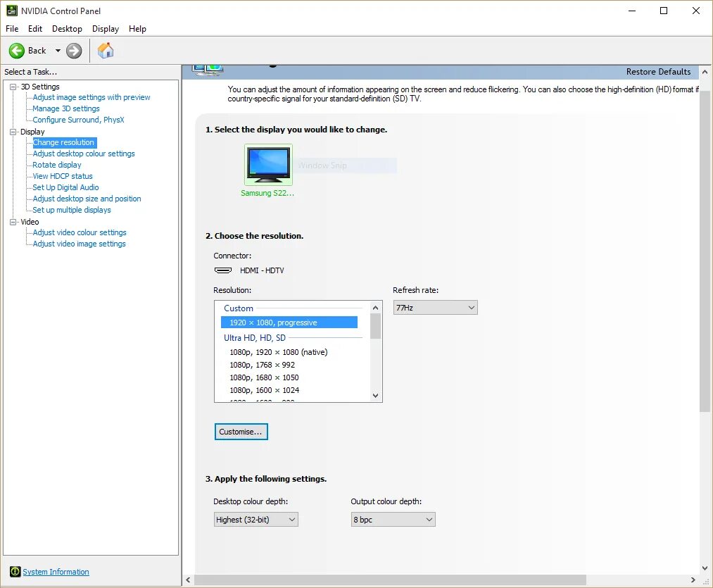Click the main panel scroll-down arrow

[705, 568]
